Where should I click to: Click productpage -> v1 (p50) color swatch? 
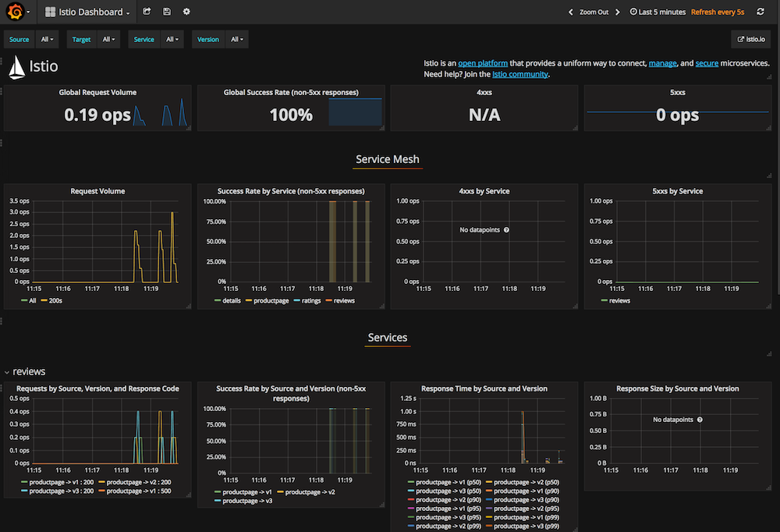click(411, 482)
